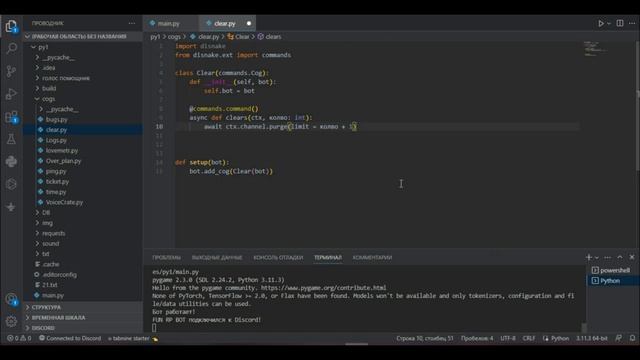Screen dimensions: 640x360
Task: Open notifications bell in status bar
Action: point(632,338)
